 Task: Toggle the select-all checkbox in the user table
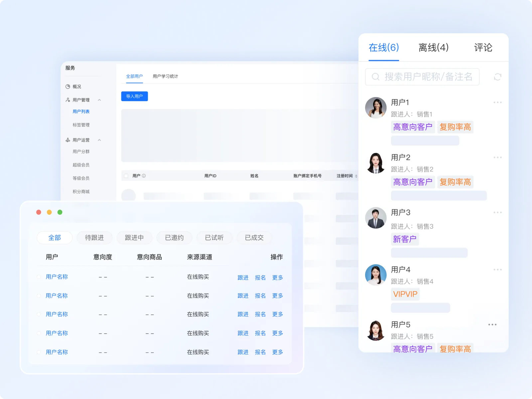point(126,176)
